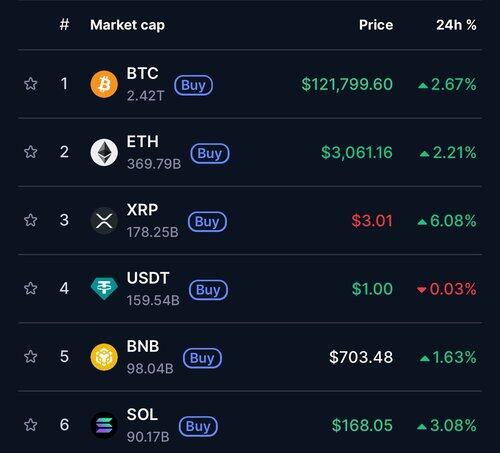Click the XRP coin logo
This screenshot has width=500, height=453.
point(104,221)
